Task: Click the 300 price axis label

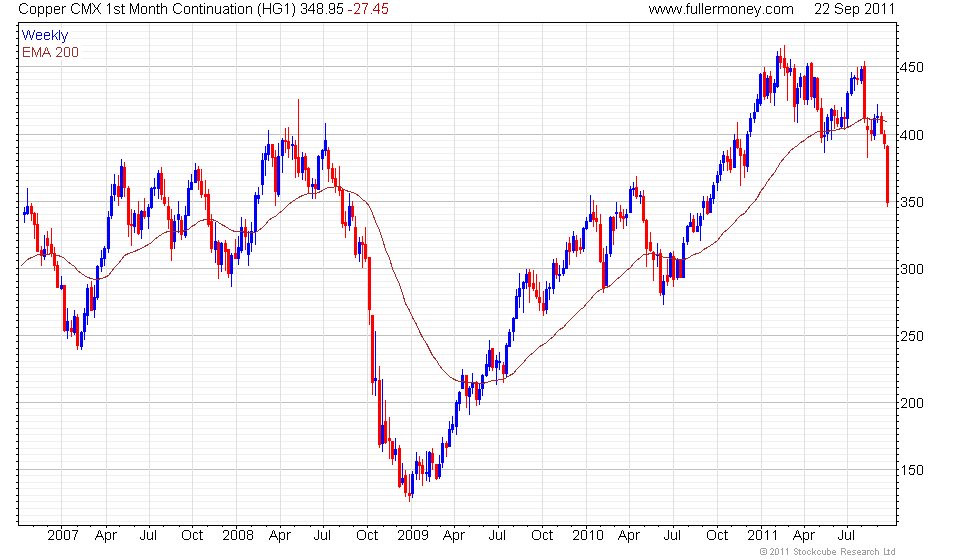Action: click(x=912, y=269)
